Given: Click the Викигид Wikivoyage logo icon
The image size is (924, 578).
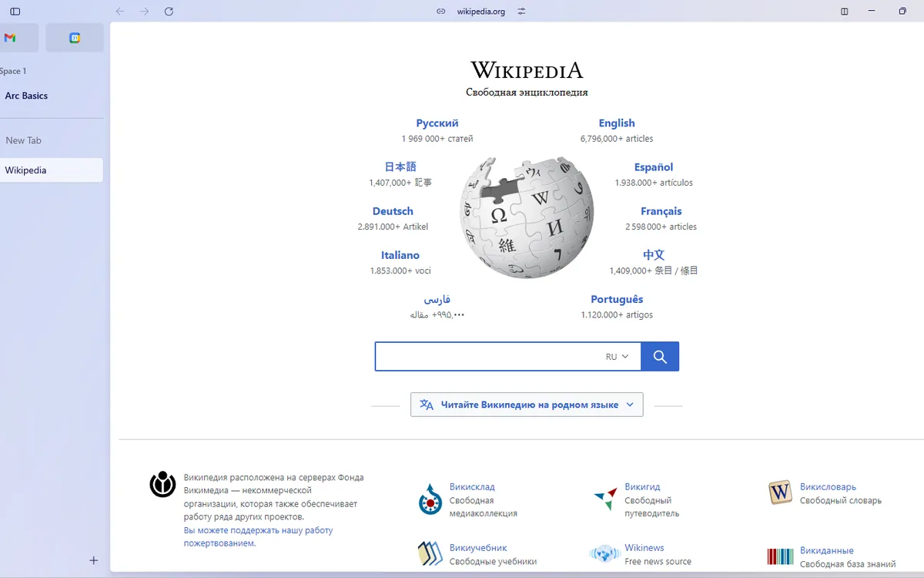Looking at the screenshot, I should pyautogui.click(x=605, y=498).
